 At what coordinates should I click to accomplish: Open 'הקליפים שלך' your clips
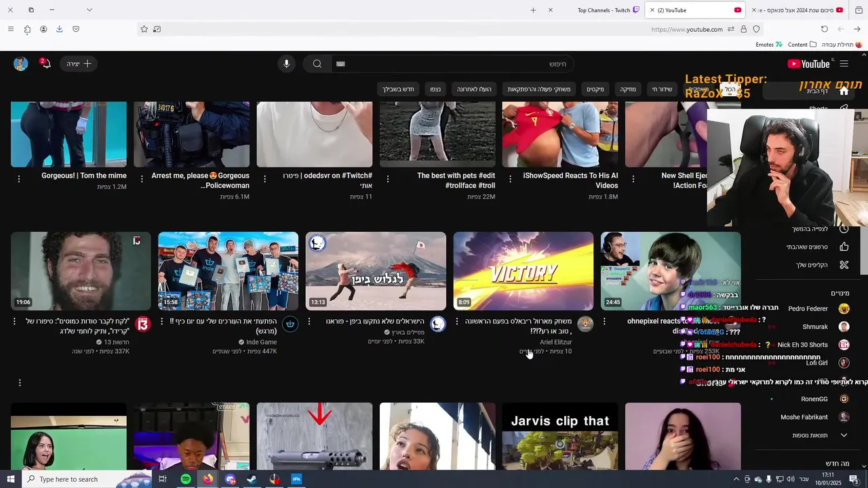pos(810,265)
